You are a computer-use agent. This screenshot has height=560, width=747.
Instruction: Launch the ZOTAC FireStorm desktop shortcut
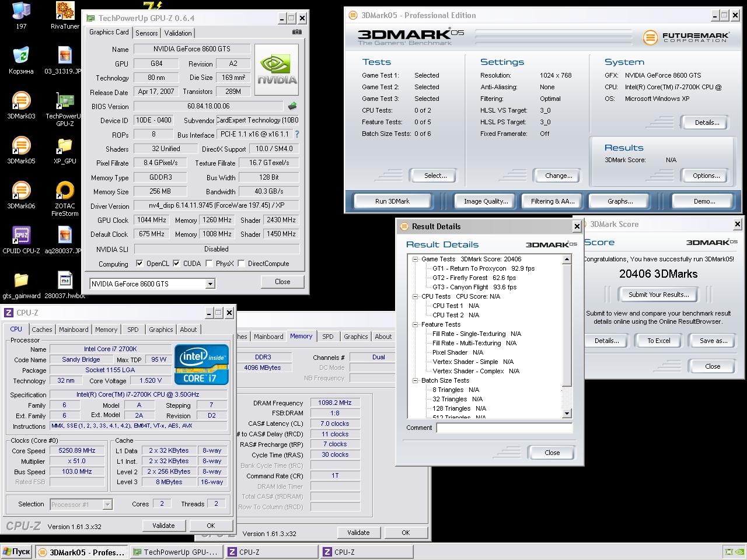65,199
